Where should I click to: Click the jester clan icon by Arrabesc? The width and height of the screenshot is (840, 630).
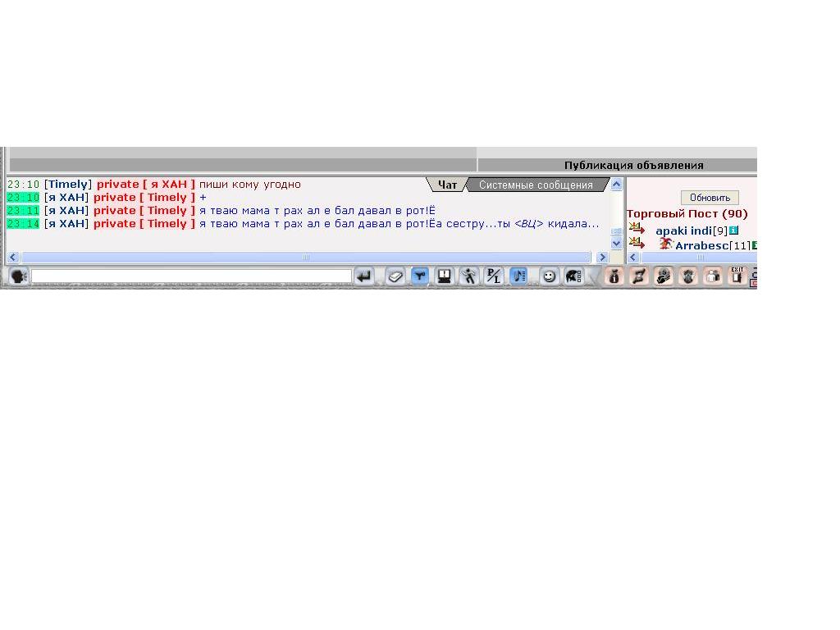click(x=666, y=244)
